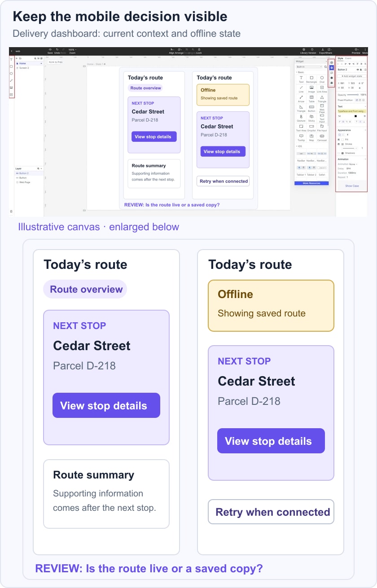Pick the Rectangle widget in the Widget panel
This screenshot has width=377, height=588.
pyautogui.click(x=311, y=79)
